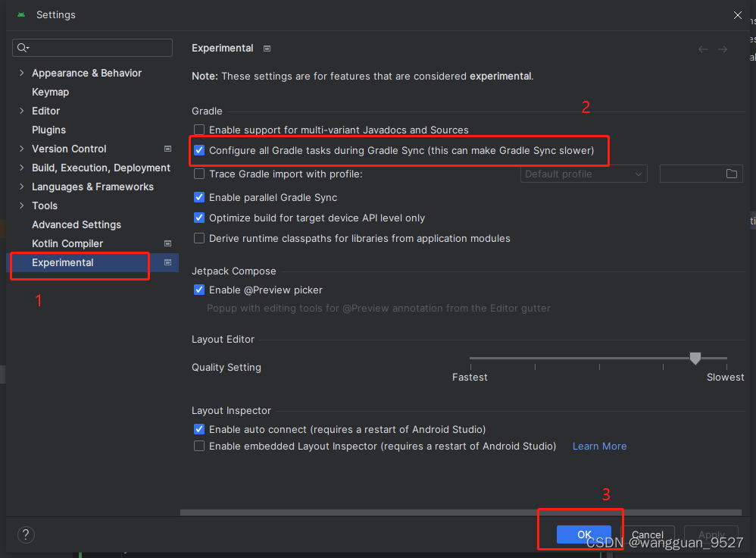Expand Languages & Frameworks chevron
This screenshot has height=558, width=756.
click(x=22, y=187)
